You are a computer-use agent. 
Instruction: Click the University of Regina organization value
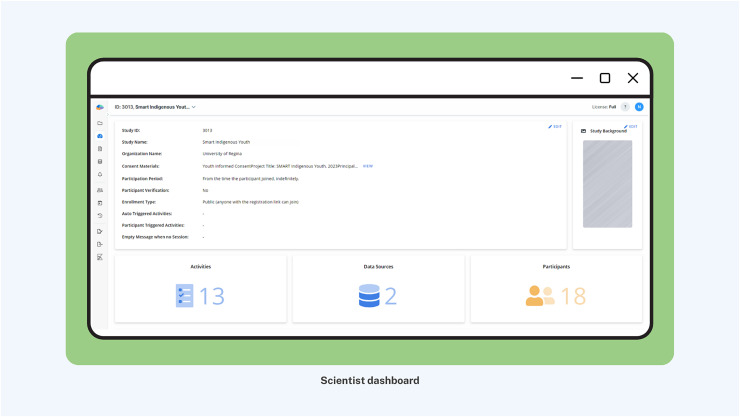(x=222, y=154)
